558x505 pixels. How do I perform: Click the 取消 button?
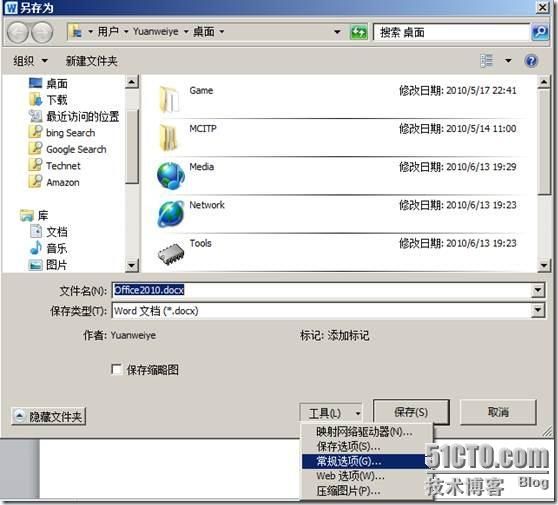tap(498, 412)
